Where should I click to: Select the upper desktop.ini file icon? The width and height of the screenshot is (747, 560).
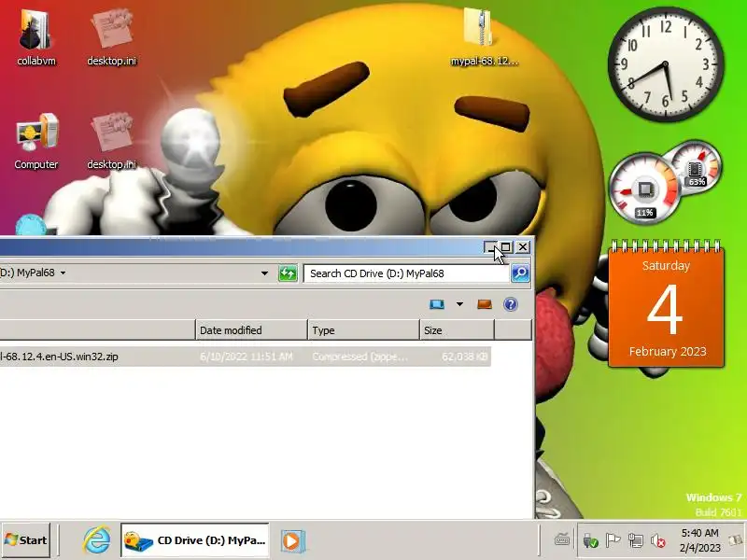click(x=112, y=37)
